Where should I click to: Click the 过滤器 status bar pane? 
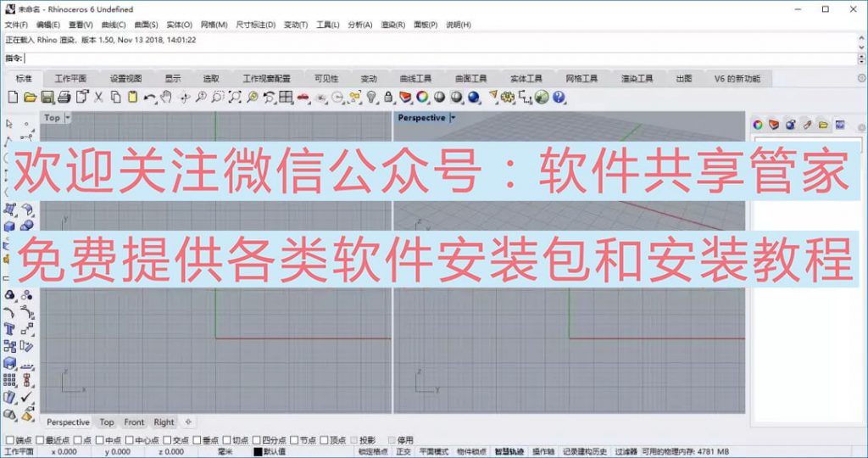coord(626,452)
